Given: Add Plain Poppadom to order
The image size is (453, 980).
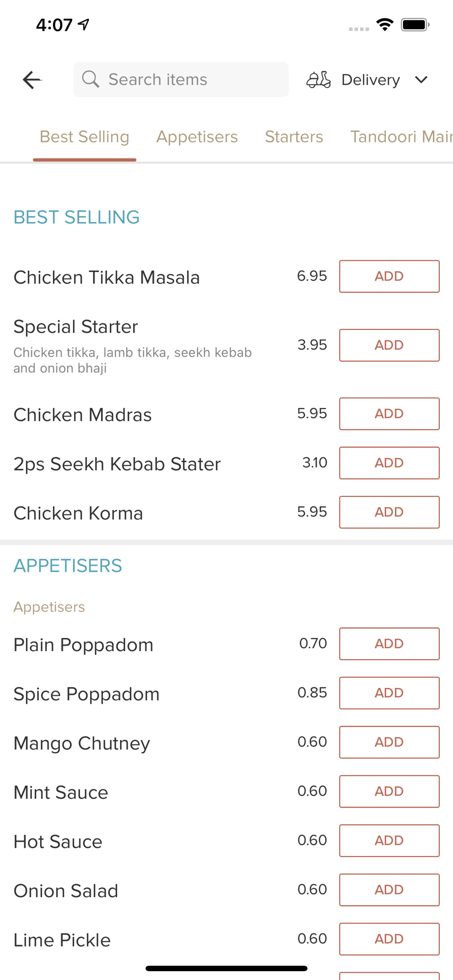Looking at the screenshot, I should click(x=389, y=643).
